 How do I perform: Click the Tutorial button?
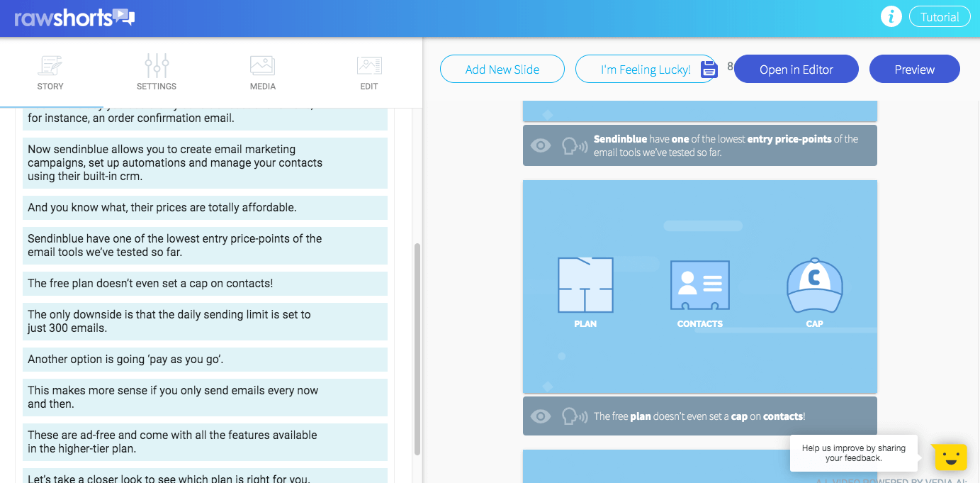pos(940,17)
